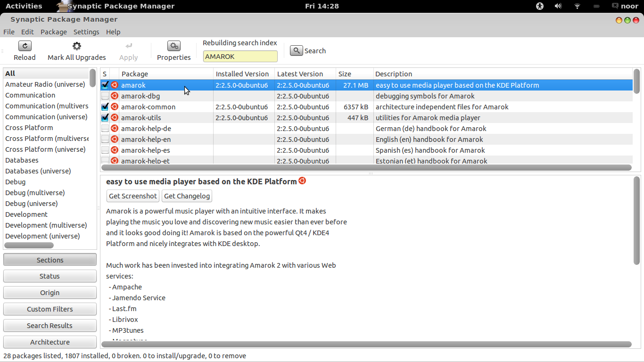Image resolution: width=644 pixels, height=362 pixels.
Task: Select the Debug (multiverse) section
Action: (46, 193)
